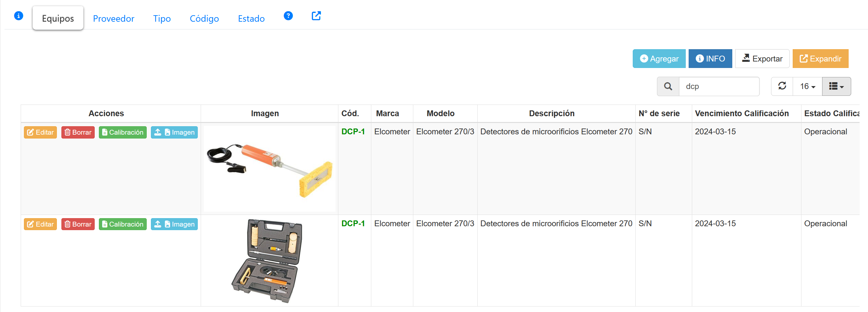Click the blue info circle icon

click(18, 16)
